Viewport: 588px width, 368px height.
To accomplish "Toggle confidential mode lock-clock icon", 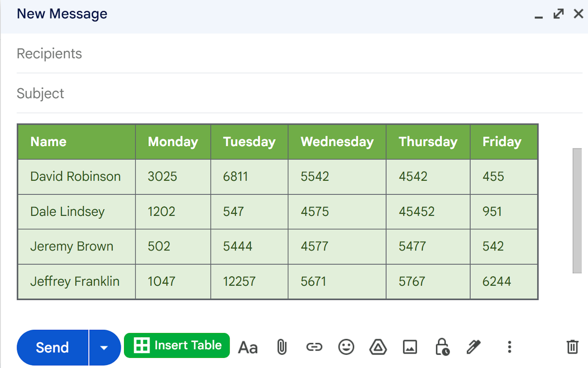I will point(442,347).
